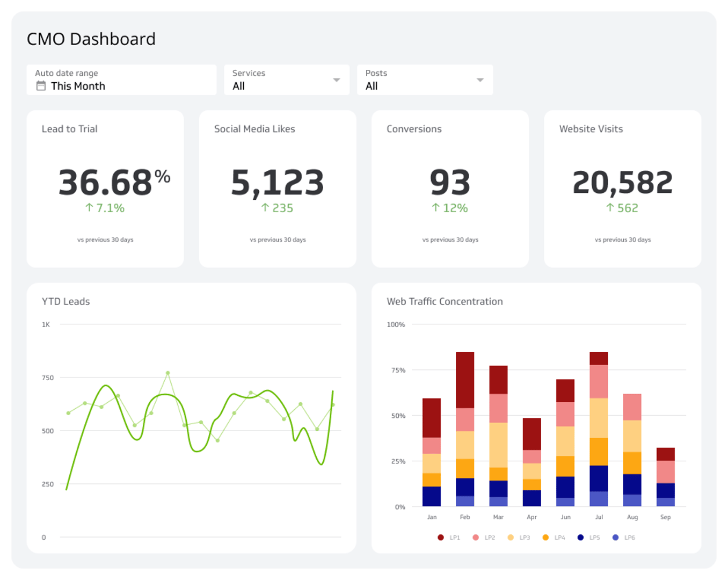Image resolution: width=728 pixels, height=580 pixels.
Task: Toggle the LP2 legend swatch
Action: pyautogui.click(x=476, y=537)
